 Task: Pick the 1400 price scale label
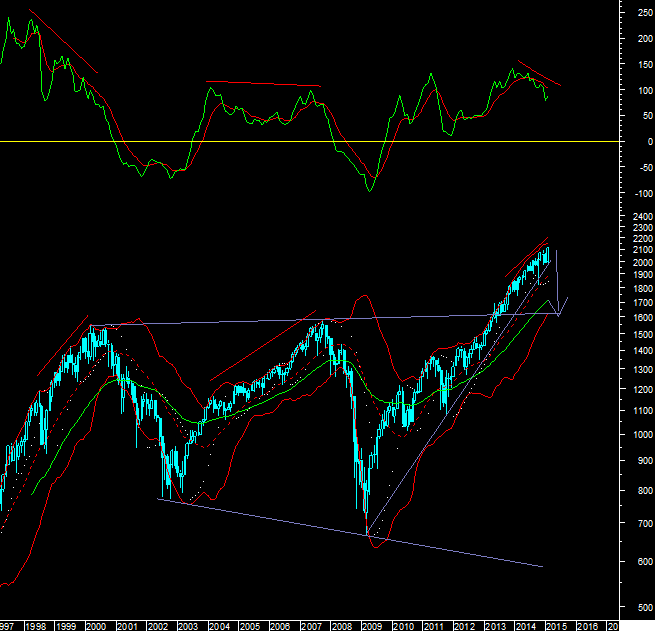(643, 351)
